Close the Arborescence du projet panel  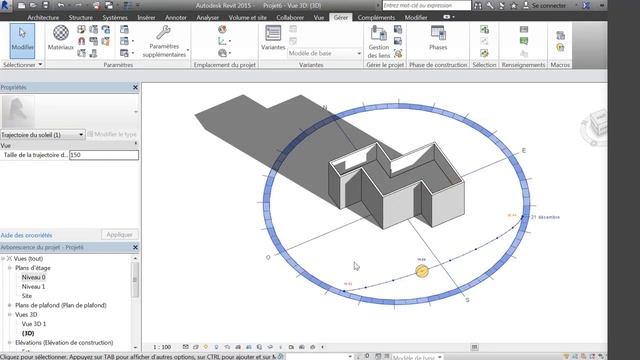point(135,247)
